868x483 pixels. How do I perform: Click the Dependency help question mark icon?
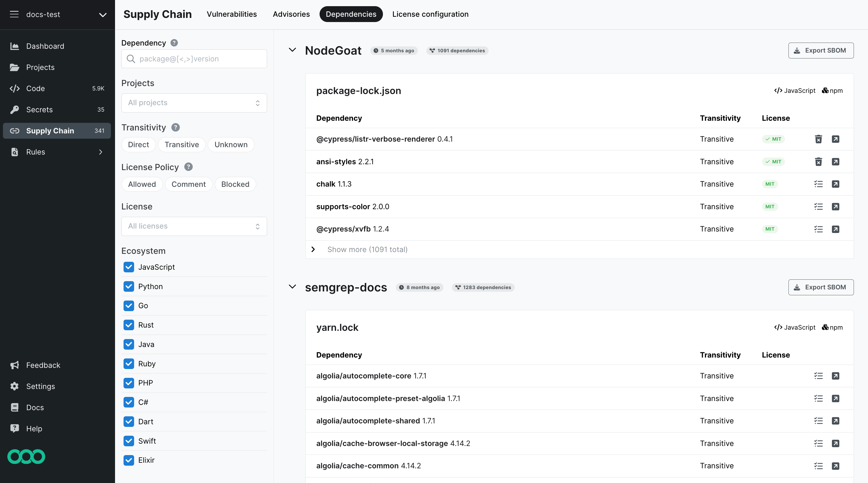pyautogui.click(x=174, y=43)
